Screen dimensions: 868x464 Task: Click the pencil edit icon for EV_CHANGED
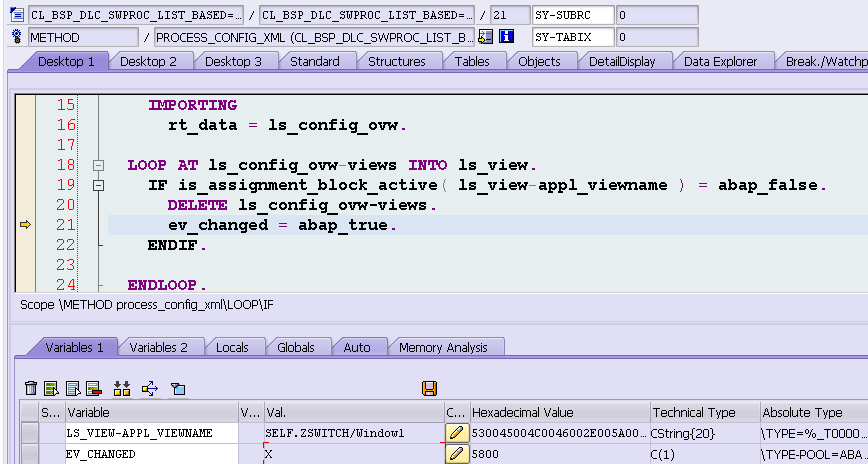[457, 454]
